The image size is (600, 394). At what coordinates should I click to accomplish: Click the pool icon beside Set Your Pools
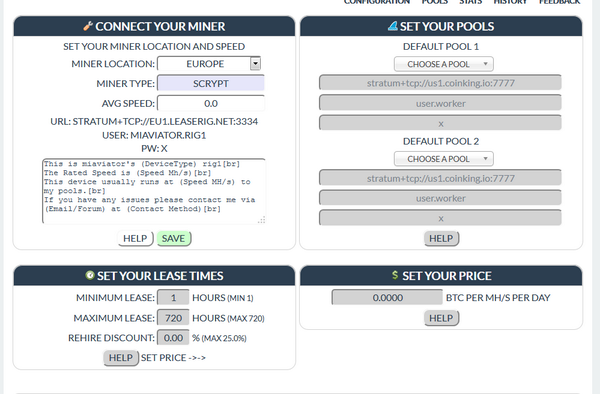393,26
